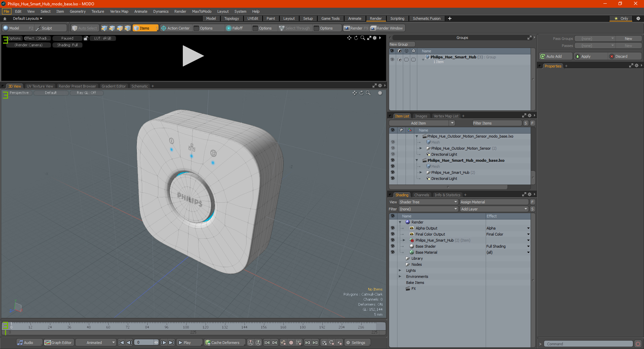Click the layout settings gear at top right
The width and height of the screenshot is (644, 349).
[x=638, y=18]
